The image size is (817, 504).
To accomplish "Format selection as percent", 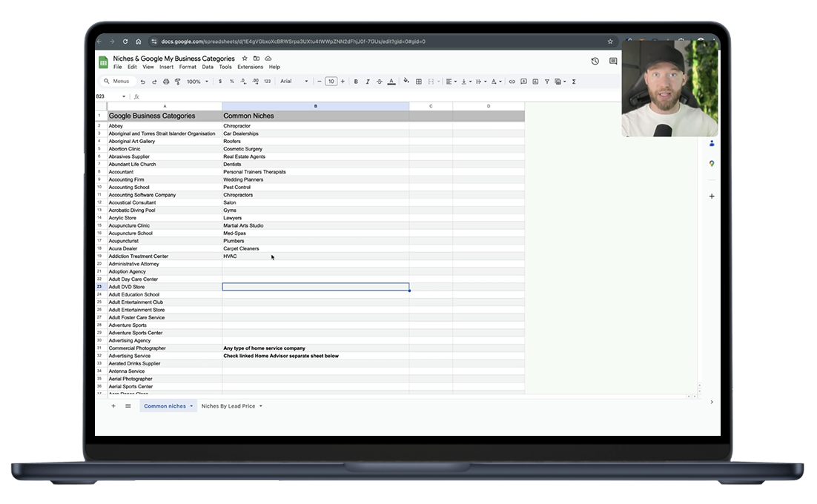I will [232, 82].
